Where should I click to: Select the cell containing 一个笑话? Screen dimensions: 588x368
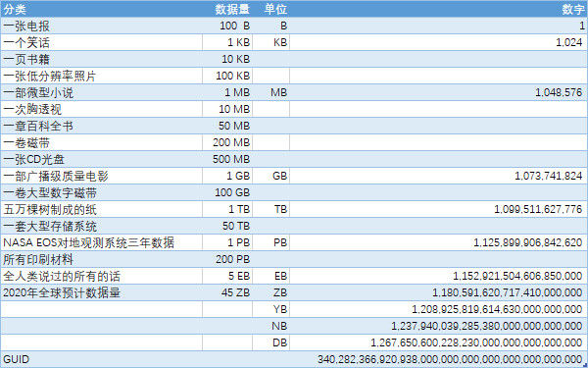[101, 42]
